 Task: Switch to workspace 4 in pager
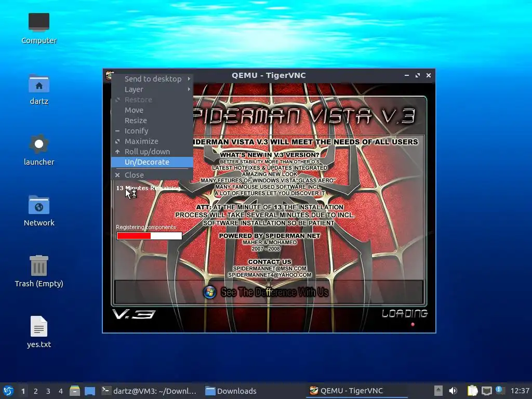61,391
